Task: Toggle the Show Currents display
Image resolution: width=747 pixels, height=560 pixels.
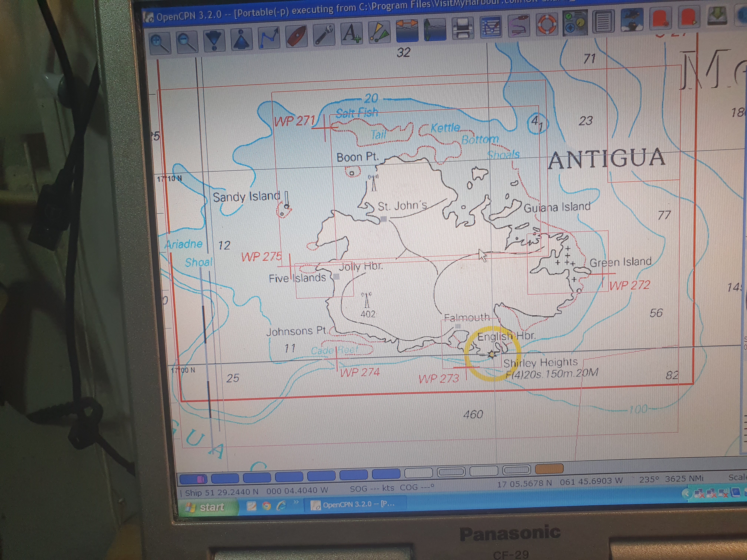Action: [x=407, y=31]
